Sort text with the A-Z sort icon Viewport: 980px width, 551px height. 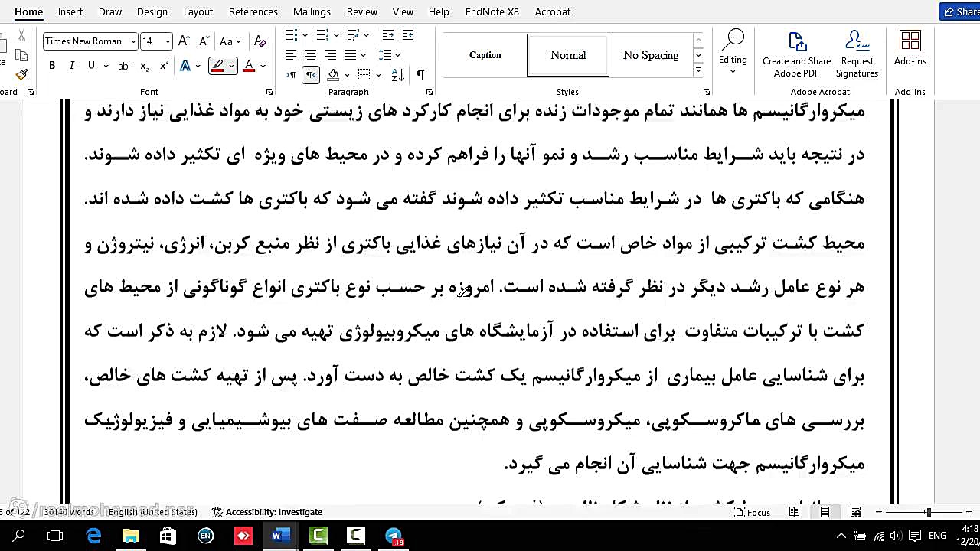pos(397,75)
